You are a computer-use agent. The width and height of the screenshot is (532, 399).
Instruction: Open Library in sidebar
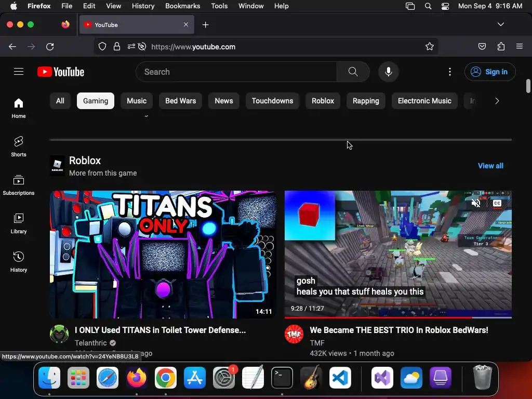tap(19, 223)
